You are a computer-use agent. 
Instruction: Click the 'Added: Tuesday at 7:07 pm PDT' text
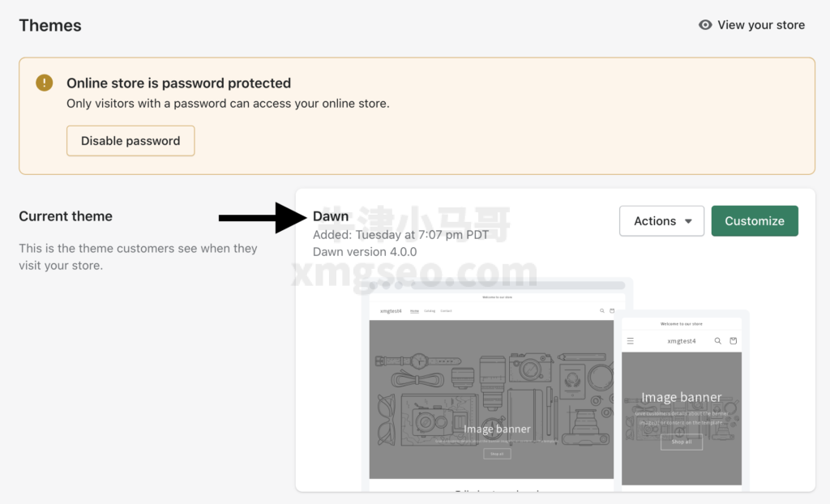(400, 234)
